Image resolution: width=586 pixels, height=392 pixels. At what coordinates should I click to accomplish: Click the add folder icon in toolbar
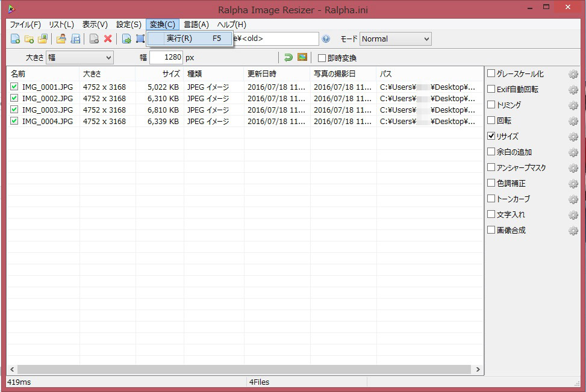tap(29, 39)
